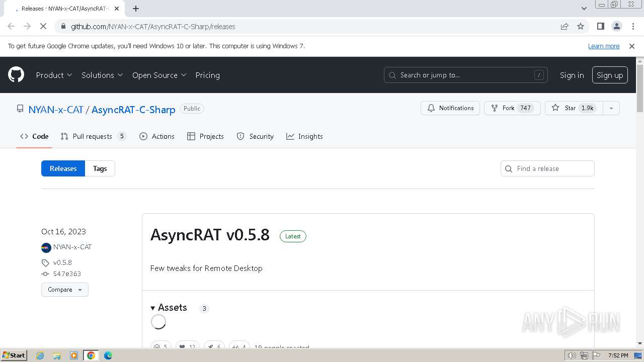
Task: Switch to the Insights tab
Action: tap(304, 136)
